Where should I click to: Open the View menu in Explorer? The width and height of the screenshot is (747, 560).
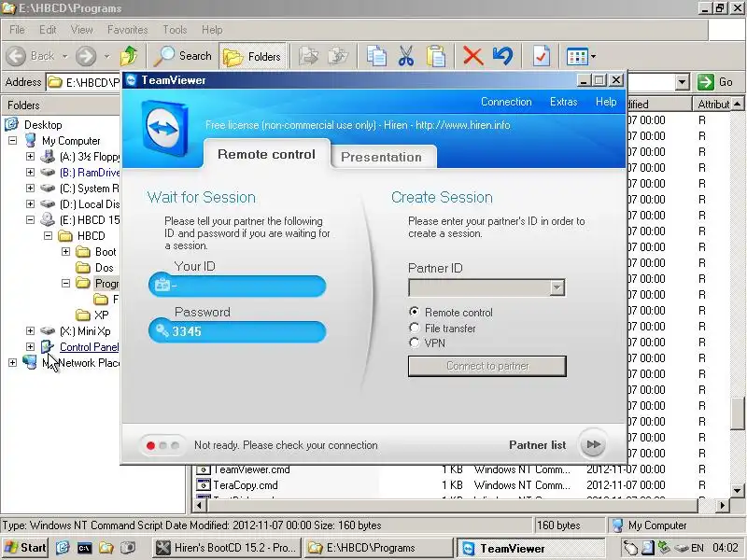[81, 30]
